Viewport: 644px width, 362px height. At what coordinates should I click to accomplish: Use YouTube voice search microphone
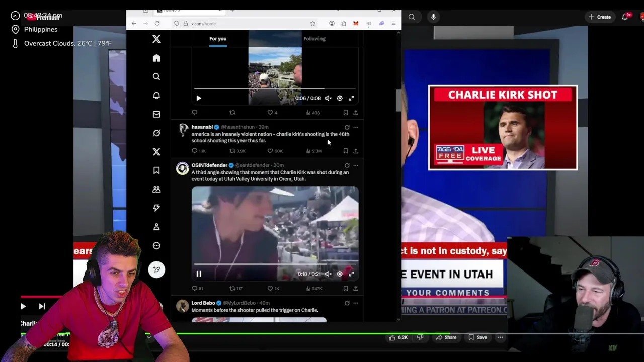tap(433, 17)
